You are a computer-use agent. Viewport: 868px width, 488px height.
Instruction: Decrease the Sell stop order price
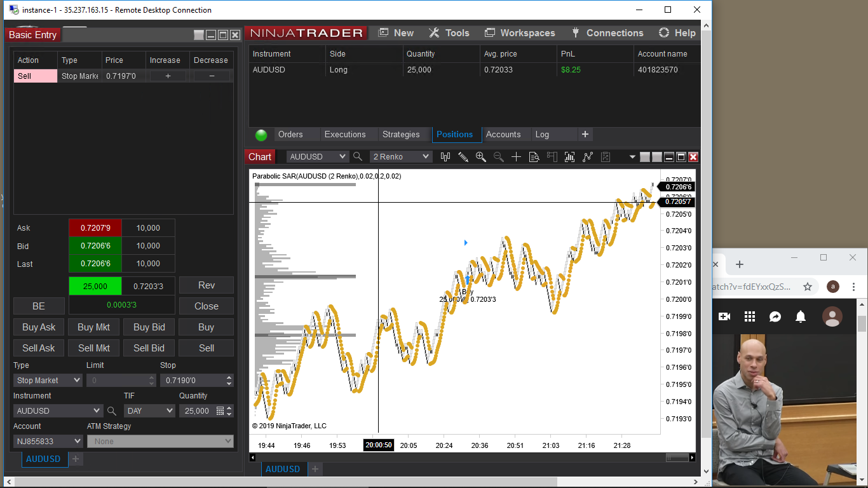click(x=212, y=76)
